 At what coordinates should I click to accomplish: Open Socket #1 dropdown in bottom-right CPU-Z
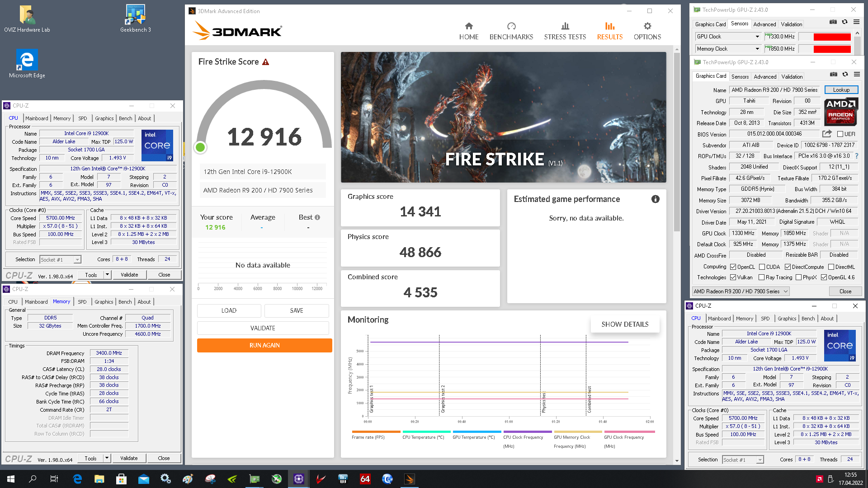[x=743, y=460]
